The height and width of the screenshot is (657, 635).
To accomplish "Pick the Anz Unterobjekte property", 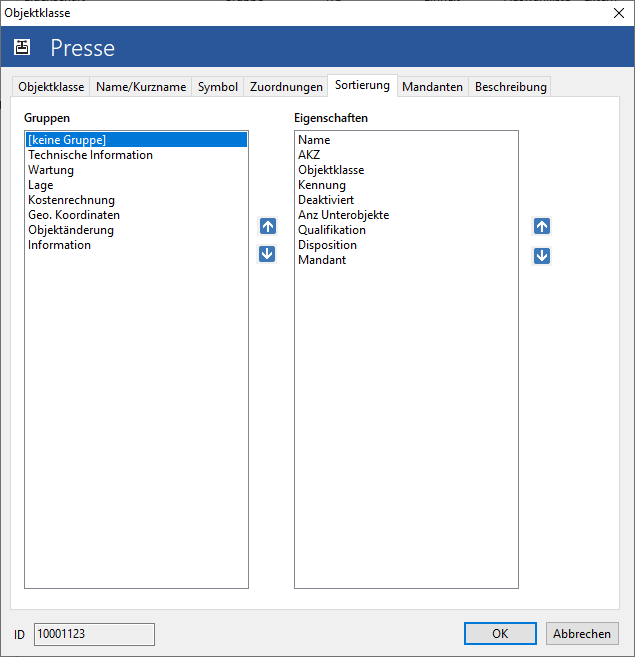I will pos(406,215).
